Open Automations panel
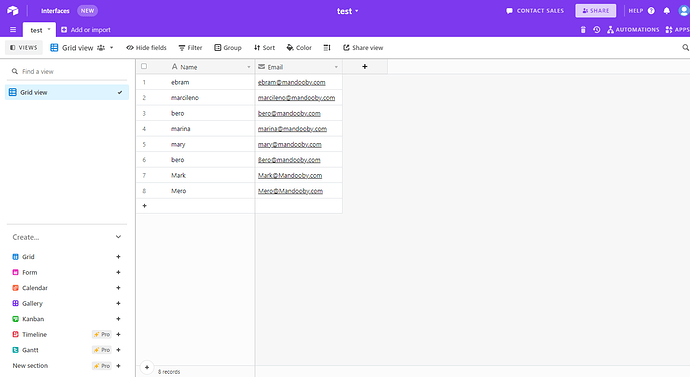Image resolution: width=690 pixels, height=377 pixels. pyautogui.click(x=633, y=30)
